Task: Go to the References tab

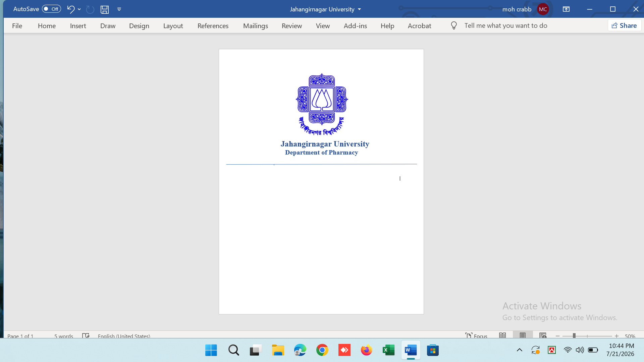Action: (x=213, y=26)
